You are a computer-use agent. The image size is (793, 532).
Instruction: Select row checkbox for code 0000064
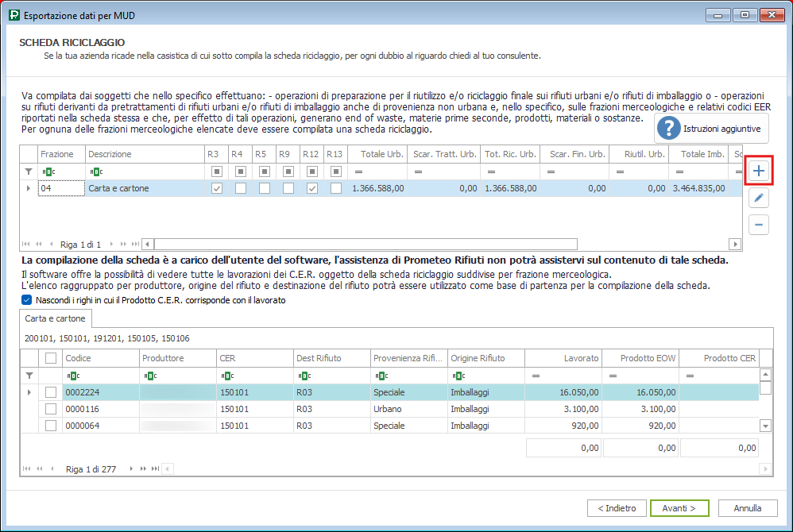[x=51, y=426]
